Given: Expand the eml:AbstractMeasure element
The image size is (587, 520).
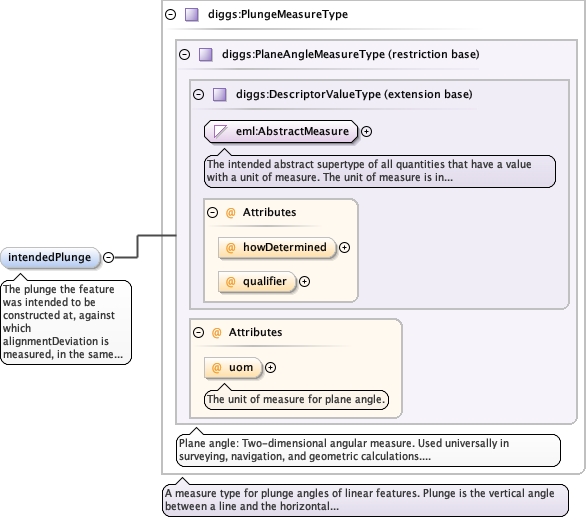Looking at the screenshot, I should point(367,132).
